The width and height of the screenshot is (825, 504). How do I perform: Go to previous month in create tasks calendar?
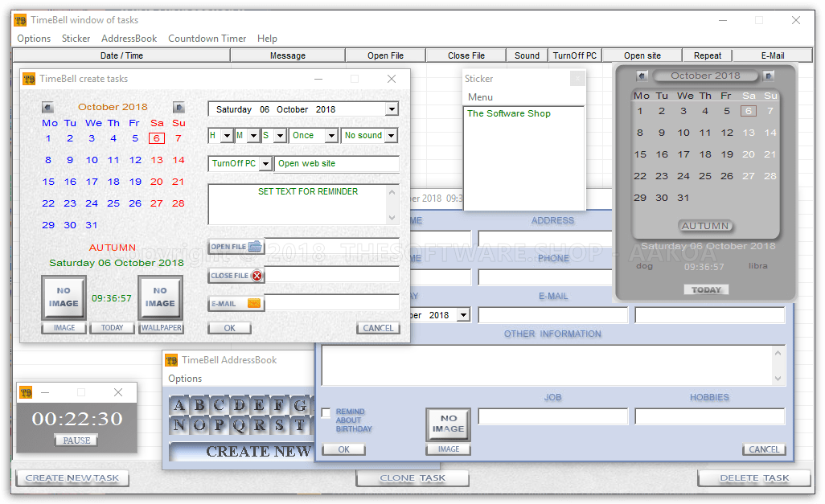[x=47, y=106]
